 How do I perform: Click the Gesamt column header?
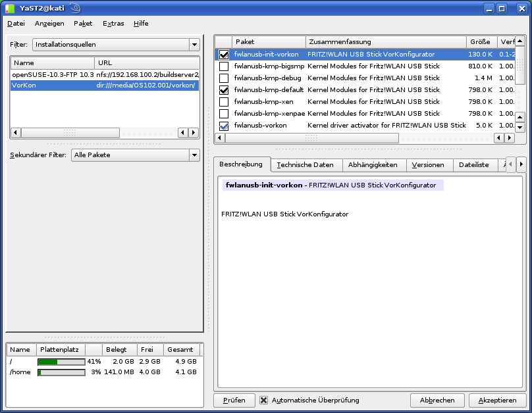click(182, 350)
